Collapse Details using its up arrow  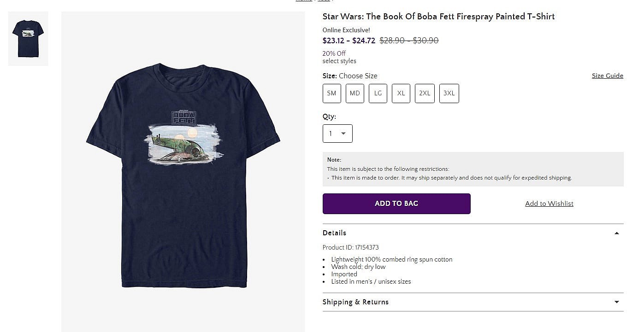(617, 233)
